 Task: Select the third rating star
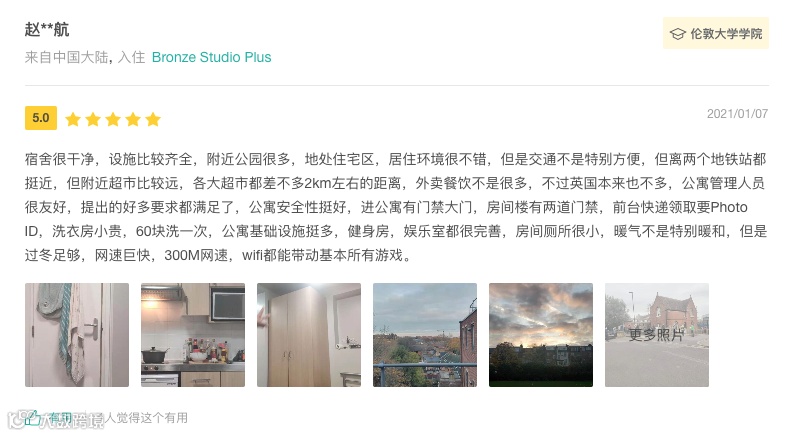click(113, 119)
